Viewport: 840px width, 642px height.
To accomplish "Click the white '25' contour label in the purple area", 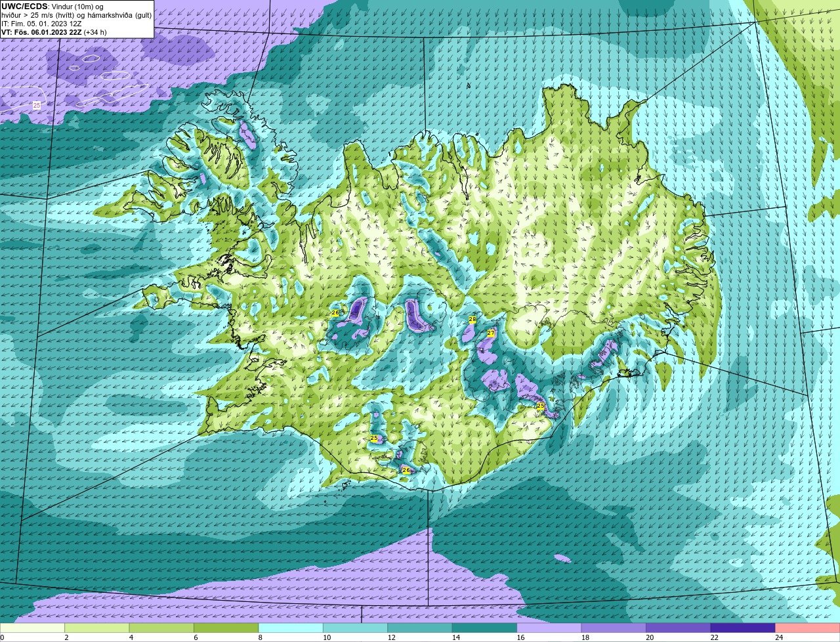I will (37, 105).
